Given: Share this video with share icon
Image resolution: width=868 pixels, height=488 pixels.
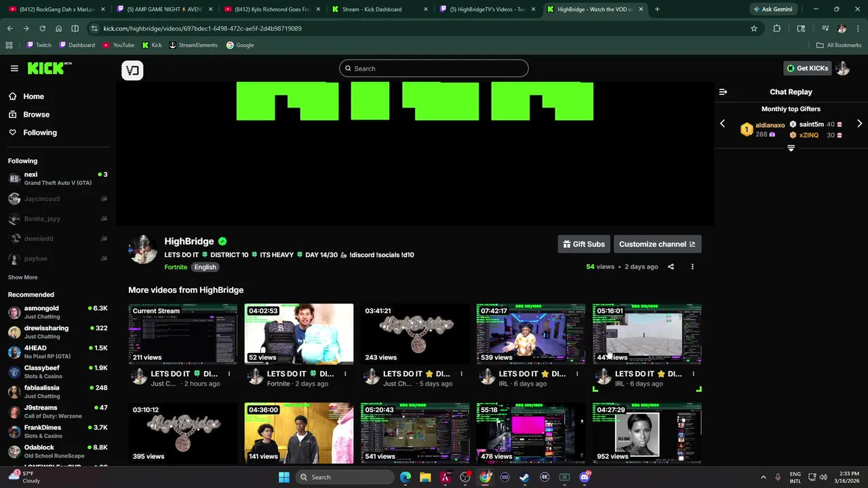Looking at the screenshot, I should pos(671,267).
